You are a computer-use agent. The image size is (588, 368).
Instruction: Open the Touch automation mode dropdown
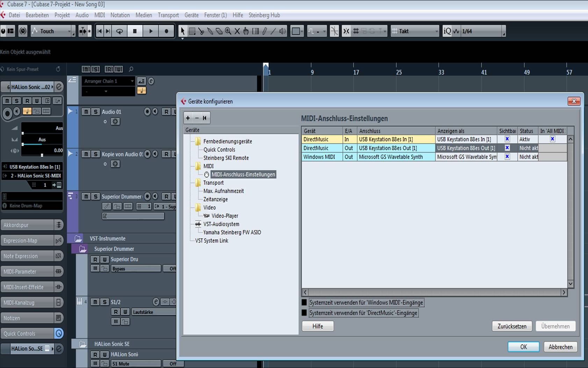[x=53, y=31]
